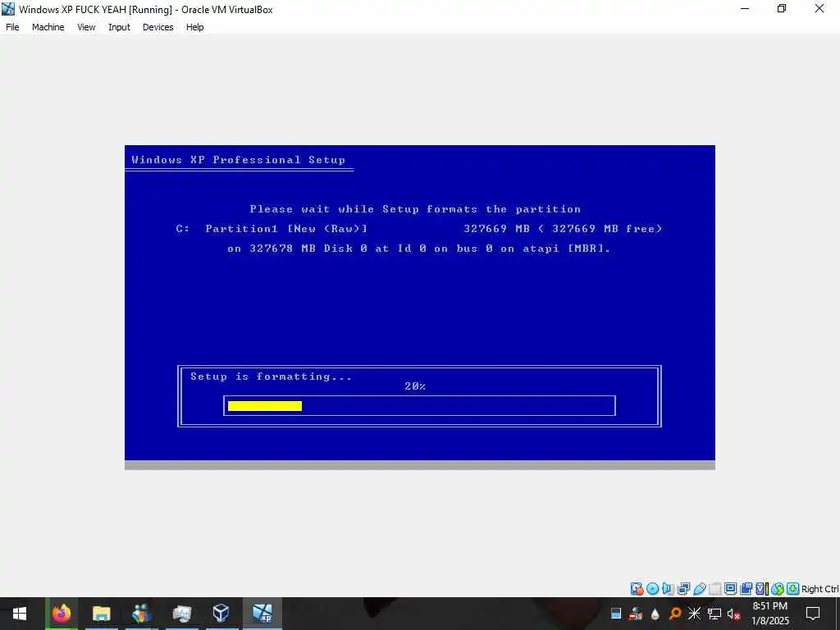Open the Input menu

(119, 27)
